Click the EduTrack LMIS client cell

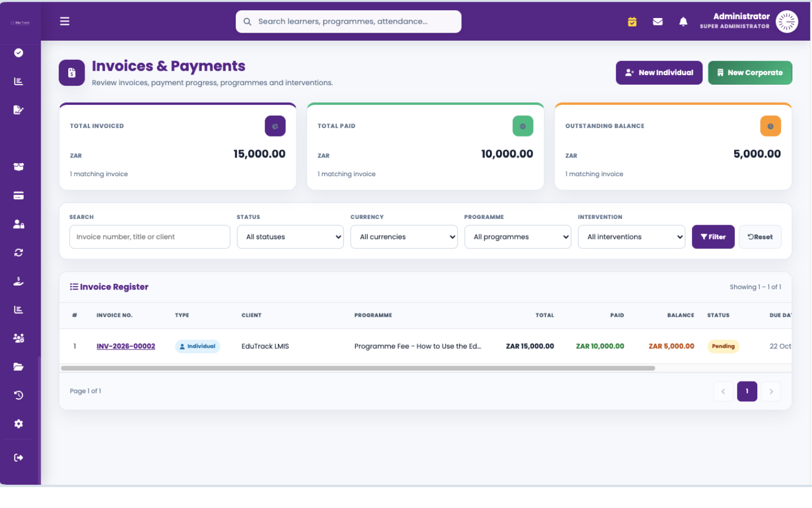(x=265, y=346)
